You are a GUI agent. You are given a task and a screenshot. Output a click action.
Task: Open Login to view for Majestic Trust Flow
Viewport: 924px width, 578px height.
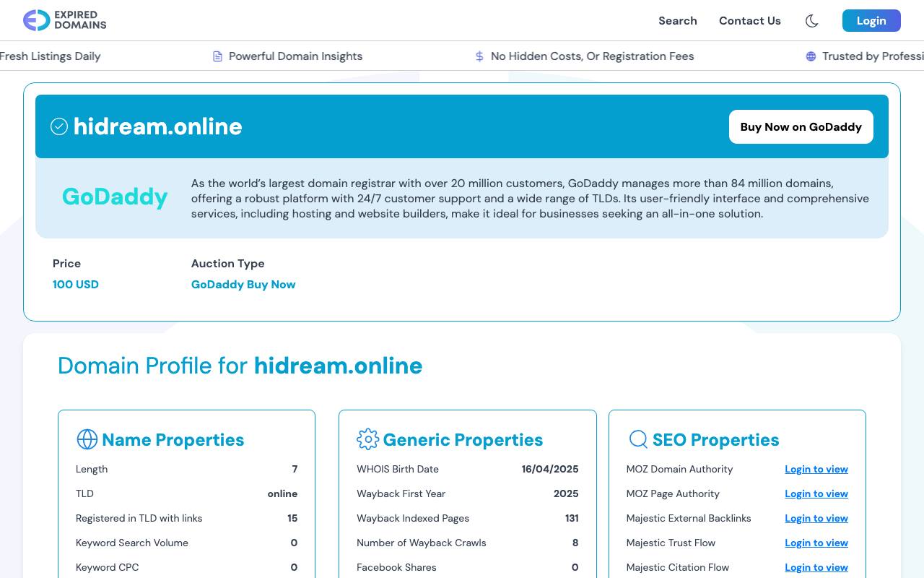click(816, 543)
